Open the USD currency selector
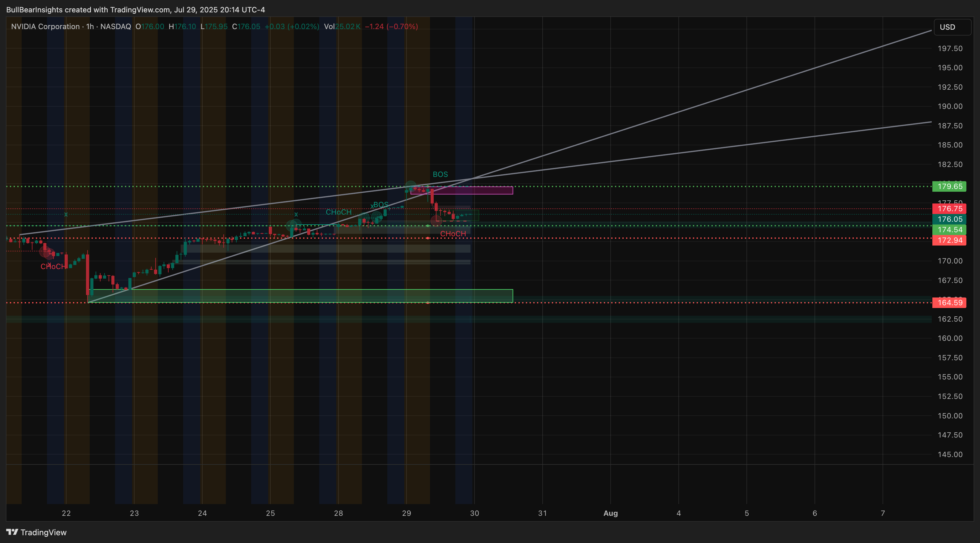 click(x=948, y=27)
